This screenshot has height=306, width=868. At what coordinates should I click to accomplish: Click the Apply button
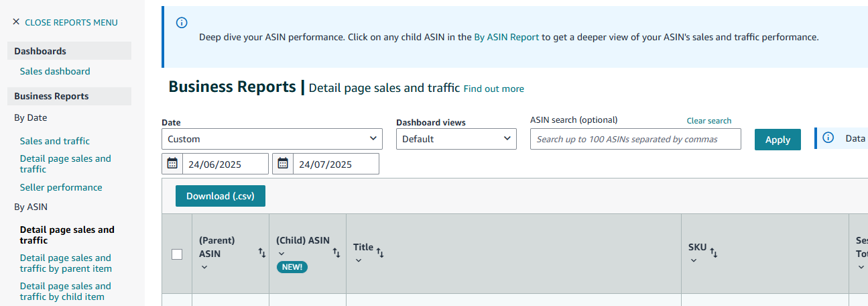[x=778, y=140]
